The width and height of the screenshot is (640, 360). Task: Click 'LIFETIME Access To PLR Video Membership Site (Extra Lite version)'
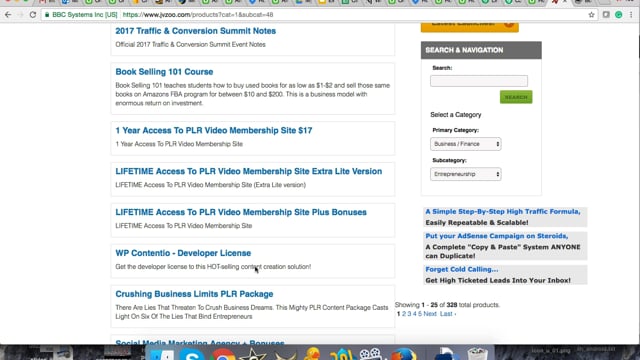[x=210, y=185]
